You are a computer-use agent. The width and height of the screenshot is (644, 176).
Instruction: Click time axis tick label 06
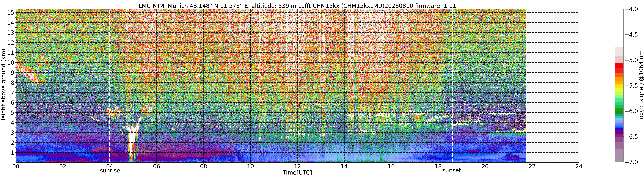pos(156,166)
